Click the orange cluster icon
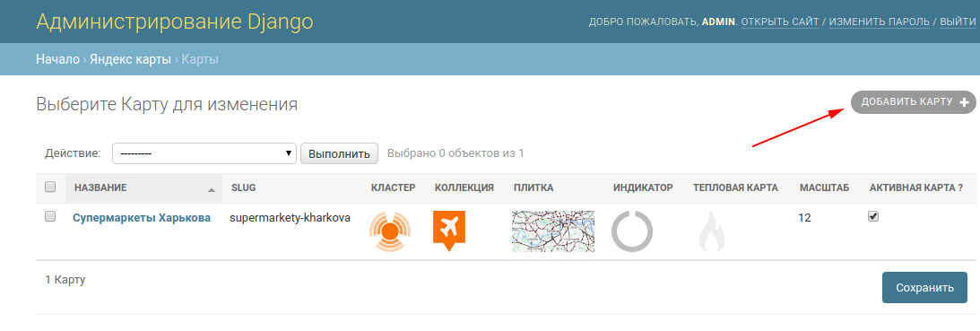The image size is (980, 331). pyautogui.click(x=389, y=231)
